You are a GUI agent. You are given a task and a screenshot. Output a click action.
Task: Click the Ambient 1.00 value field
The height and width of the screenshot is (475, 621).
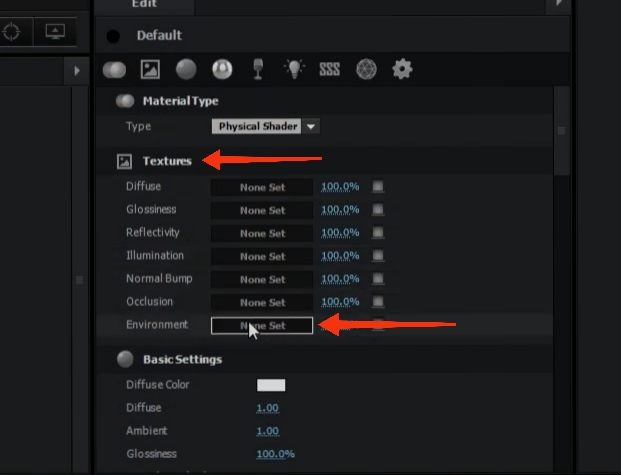[267, 431]
